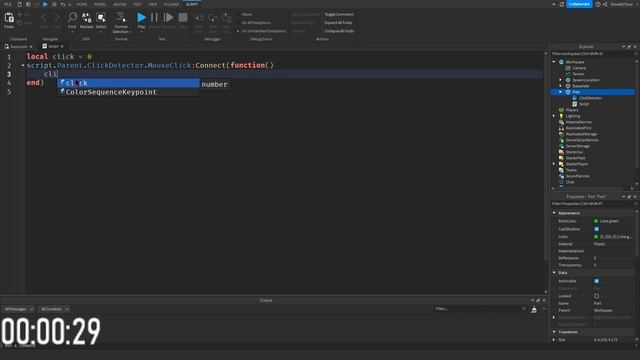Expand the StarterPlayer tree node arrow
This screenshot has width=640, height=360.
554,164
